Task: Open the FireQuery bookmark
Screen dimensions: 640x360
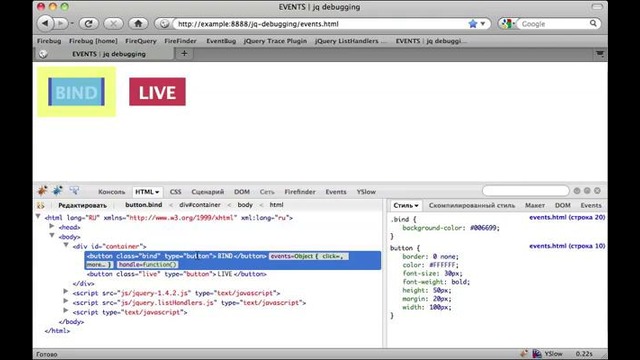Action: [141, 41]
